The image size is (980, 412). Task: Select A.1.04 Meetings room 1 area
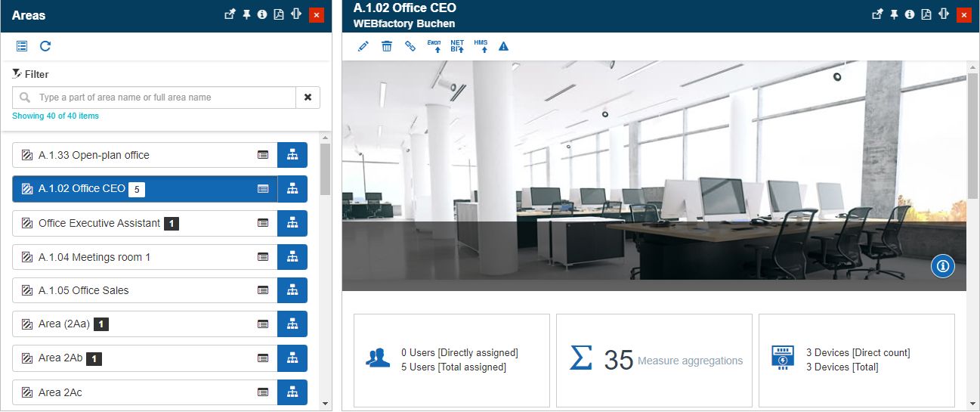click(x=94, y=257)
